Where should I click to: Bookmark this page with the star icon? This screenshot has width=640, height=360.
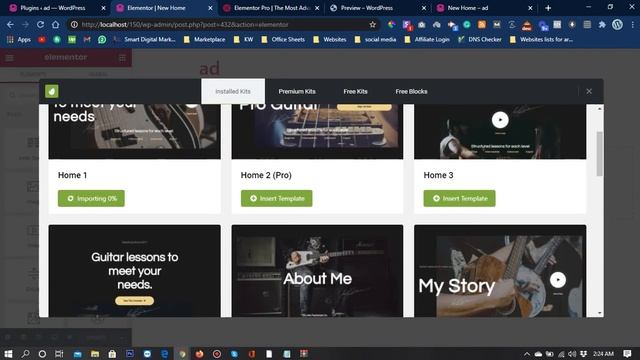point(372,24)
